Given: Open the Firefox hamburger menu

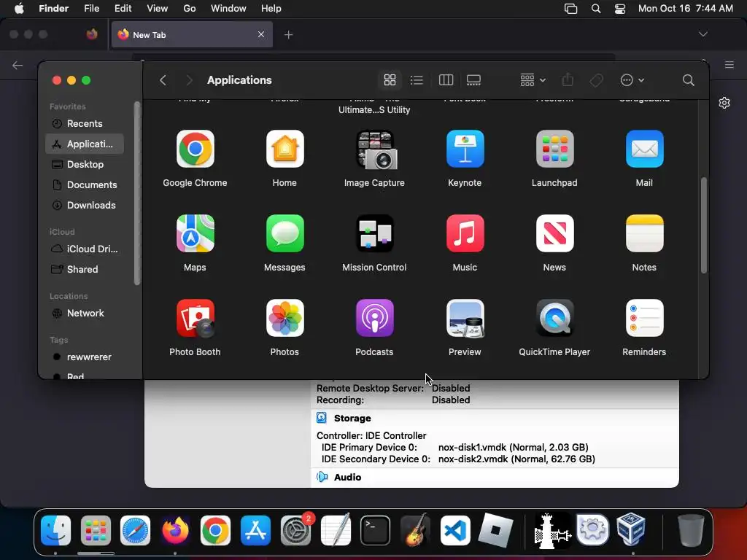Looking at the screenshot, I should click(729, 65).
